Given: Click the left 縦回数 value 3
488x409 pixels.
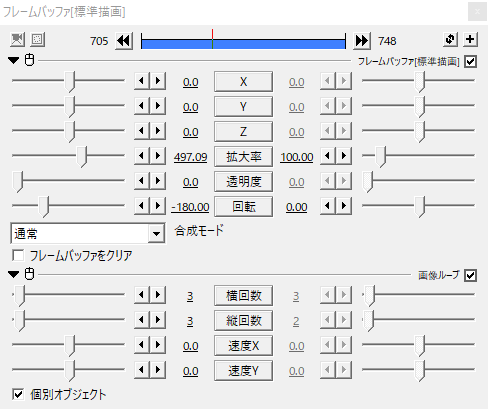Looking at the screenshot, I should 190,321.
